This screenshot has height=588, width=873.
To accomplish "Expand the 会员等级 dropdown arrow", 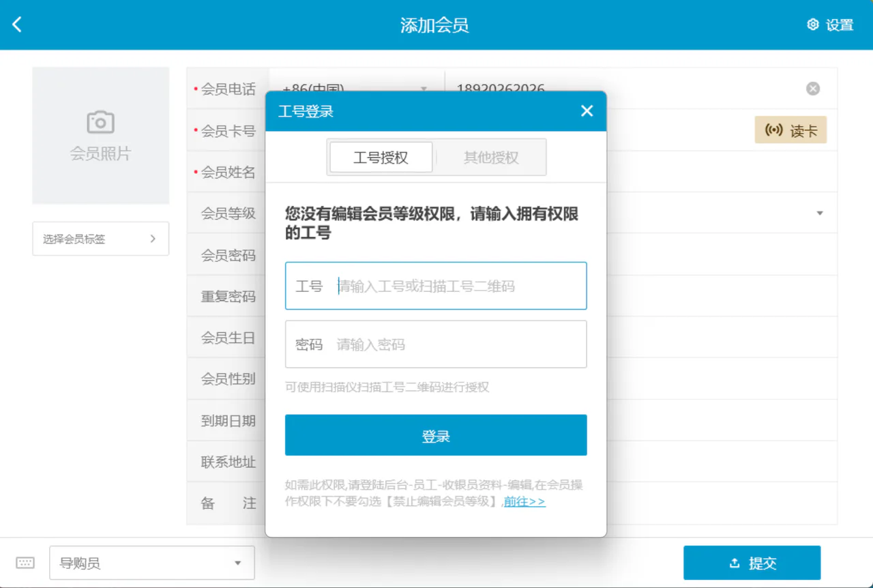I will point(819,214).
